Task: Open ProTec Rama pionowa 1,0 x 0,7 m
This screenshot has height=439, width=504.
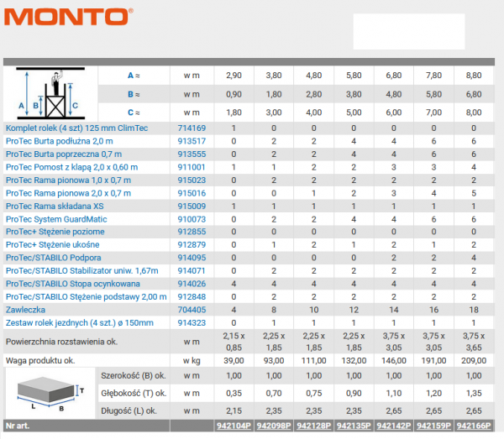Action: (68, 180)
